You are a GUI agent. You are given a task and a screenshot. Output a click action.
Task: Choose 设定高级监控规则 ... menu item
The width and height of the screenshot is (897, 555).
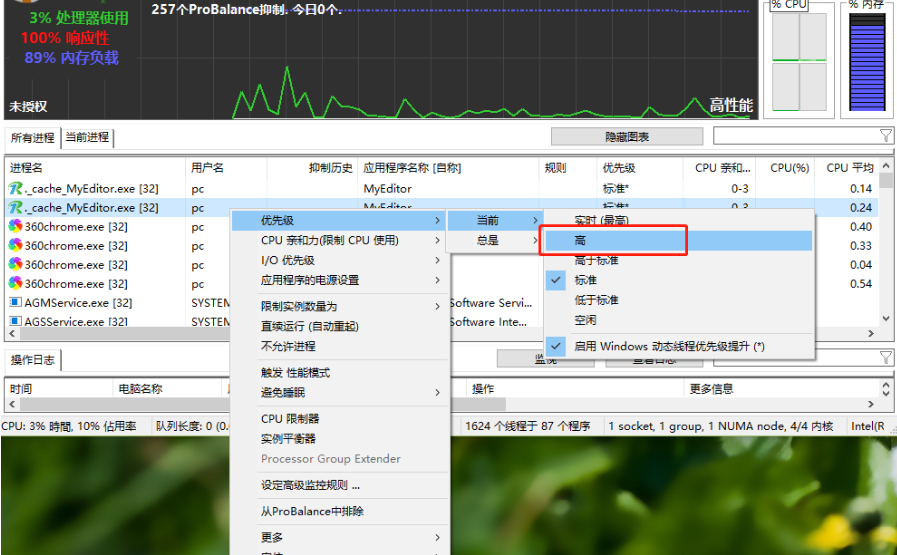tap(340, 485)
